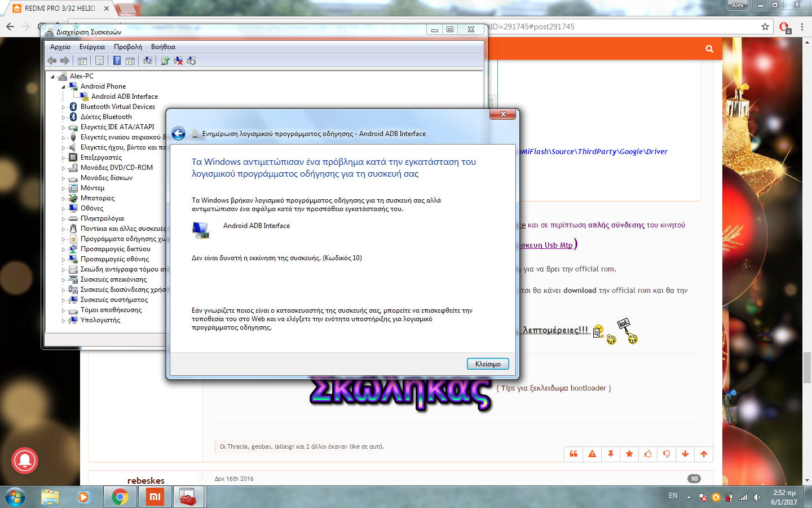Viewport: 812px width, 508px height.
Task: Open the Βοήθεια menu in Device Manager
Action: 163,47
